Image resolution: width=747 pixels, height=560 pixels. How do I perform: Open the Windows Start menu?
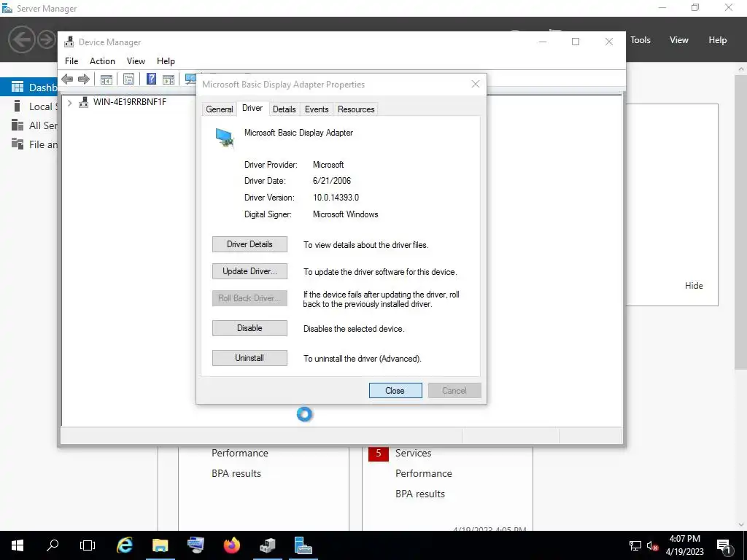point(18,545)
